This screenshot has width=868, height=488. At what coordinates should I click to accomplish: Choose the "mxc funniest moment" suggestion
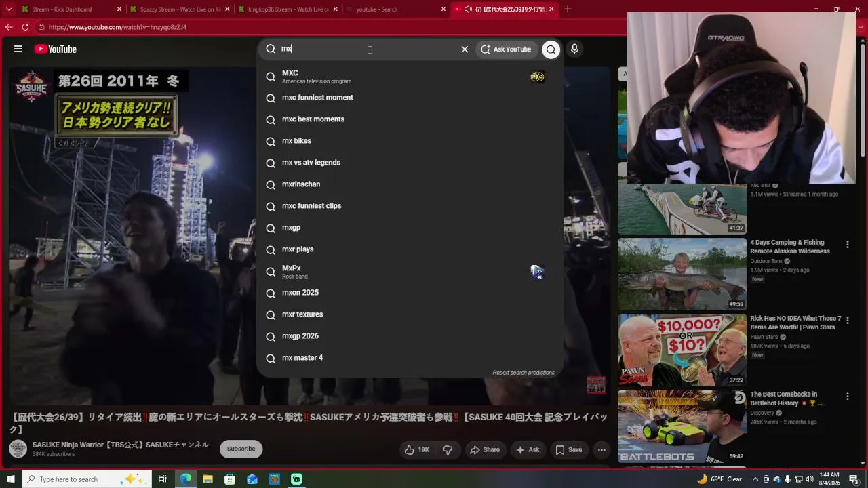click(x=410, y=98)
